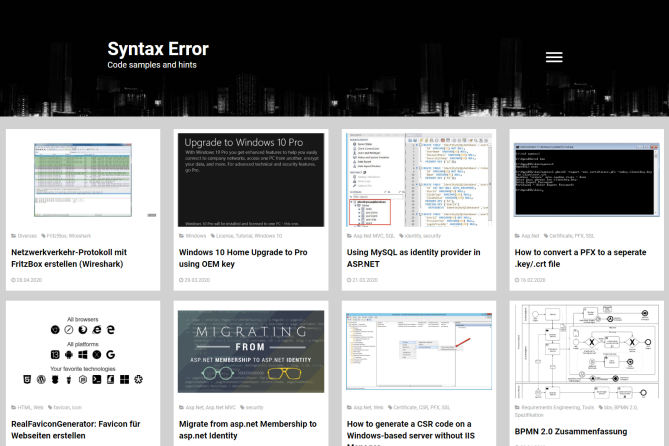Select the 'Tutorial' tag link
Image resolution: width=669 pixels, height=446 pixels.
[x=244, y=236]
